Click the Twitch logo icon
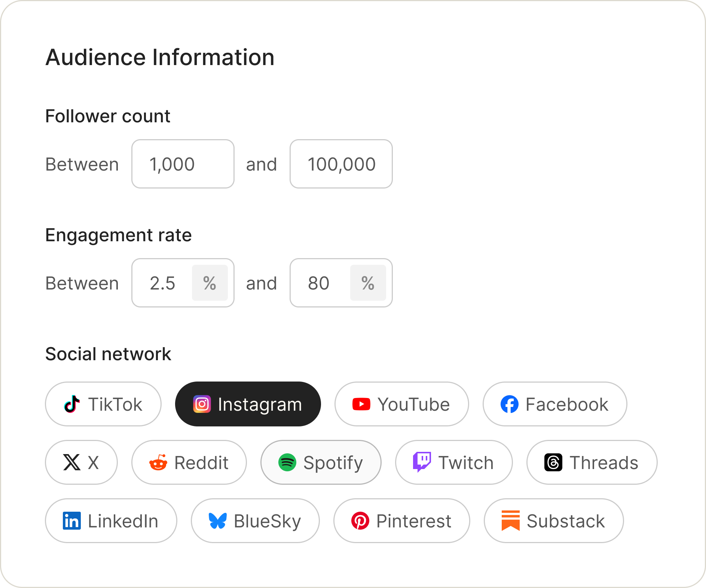 [x=422, y=462]
